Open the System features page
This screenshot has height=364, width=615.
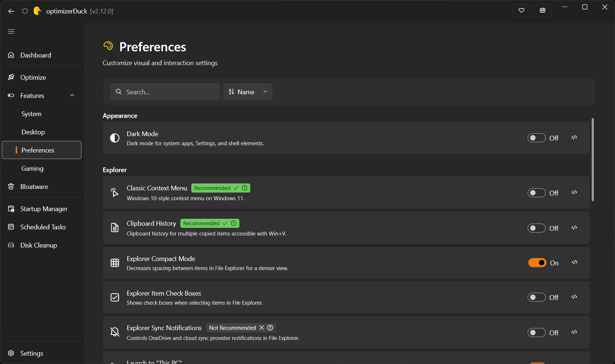42,114
